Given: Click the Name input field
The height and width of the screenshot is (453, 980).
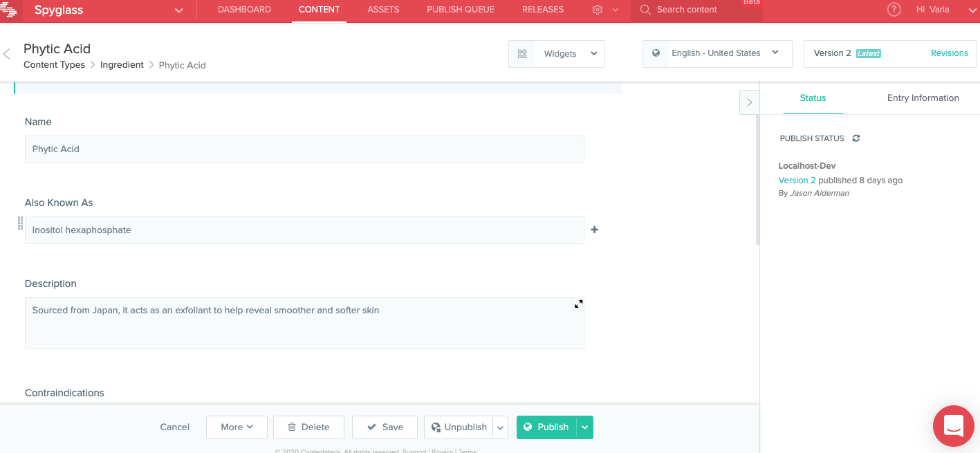Looking at the screenshot, I should 304,149.
